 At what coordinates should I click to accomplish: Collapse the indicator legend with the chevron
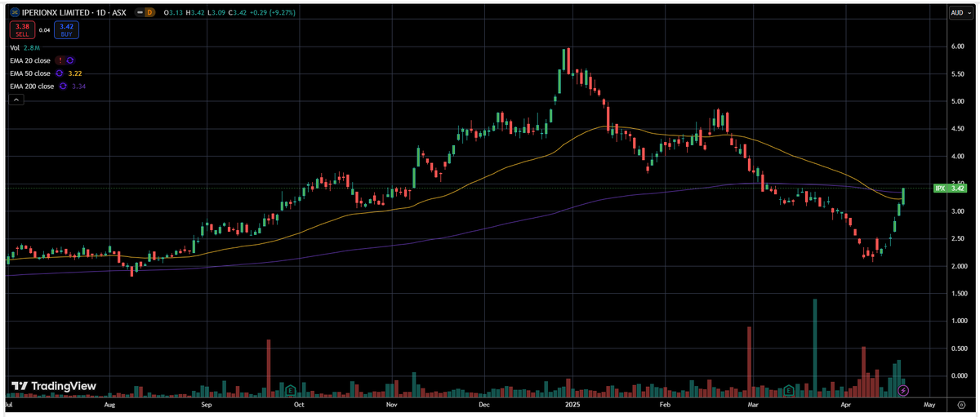tap(16, 100)
